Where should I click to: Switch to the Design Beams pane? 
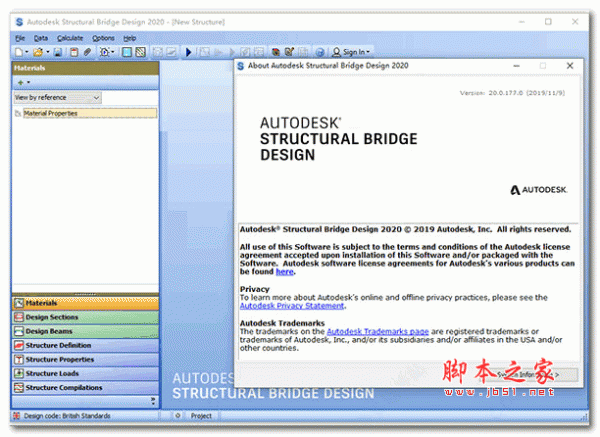coord(85,331)
